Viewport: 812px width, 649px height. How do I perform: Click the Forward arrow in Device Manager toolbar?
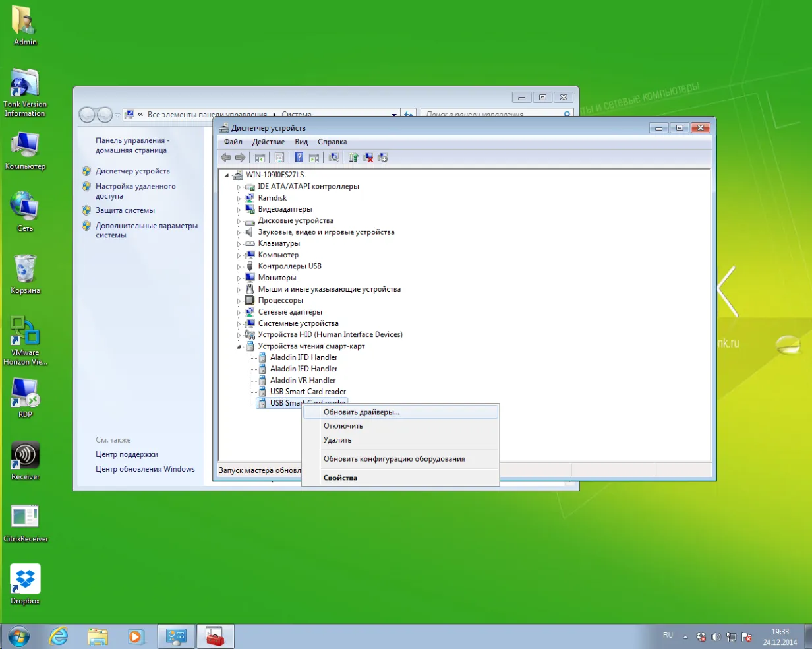pyautogui.click(x=240, y=158)
